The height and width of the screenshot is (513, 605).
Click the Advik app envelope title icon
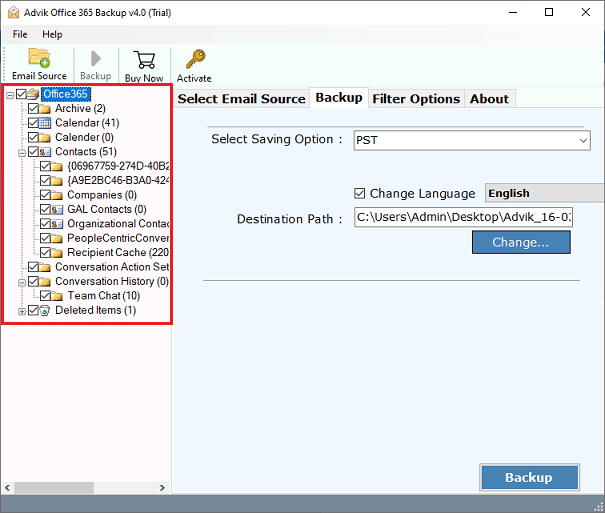click(14, 12)
